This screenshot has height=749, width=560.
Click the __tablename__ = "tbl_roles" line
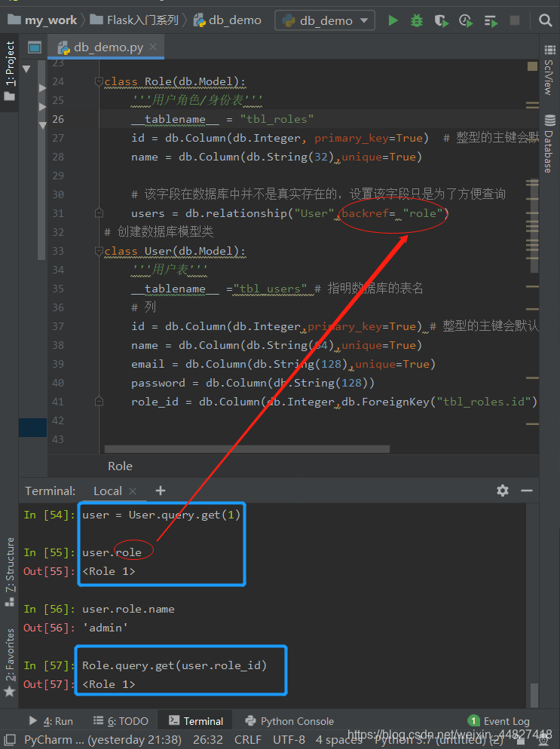222,119
